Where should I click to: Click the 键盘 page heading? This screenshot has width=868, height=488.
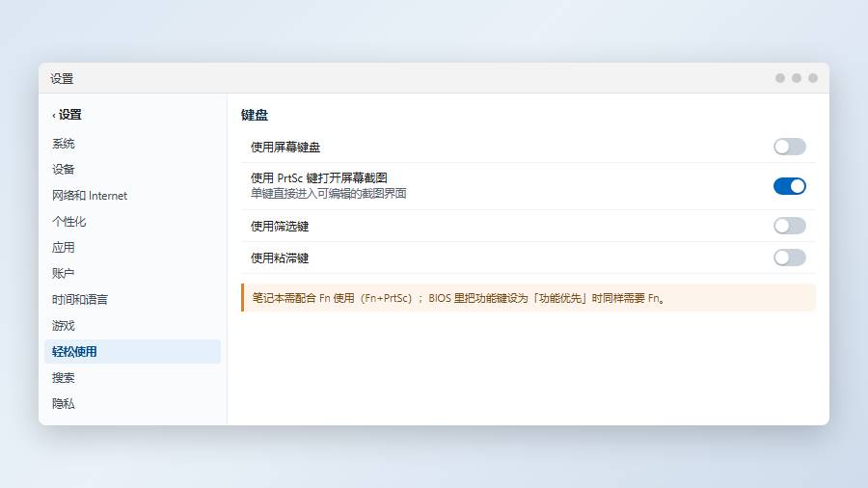[255, 115]
